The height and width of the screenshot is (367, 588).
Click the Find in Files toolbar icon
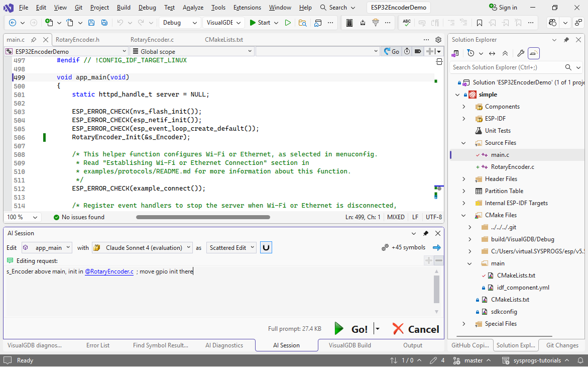coord(302,23)
